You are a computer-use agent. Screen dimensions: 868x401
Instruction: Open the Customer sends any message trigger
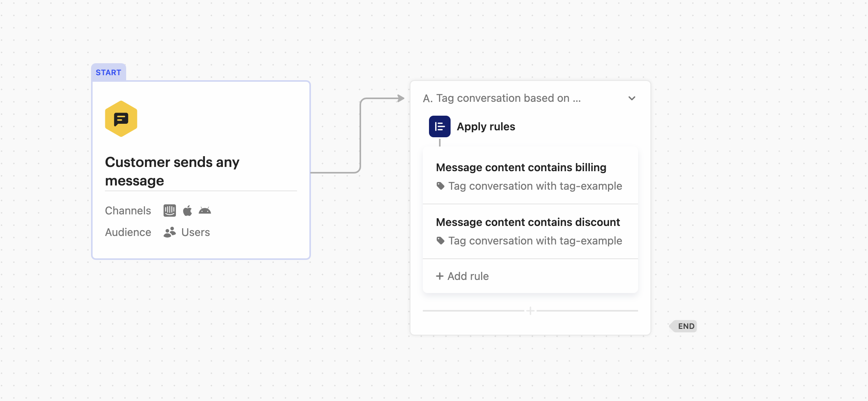201,170
